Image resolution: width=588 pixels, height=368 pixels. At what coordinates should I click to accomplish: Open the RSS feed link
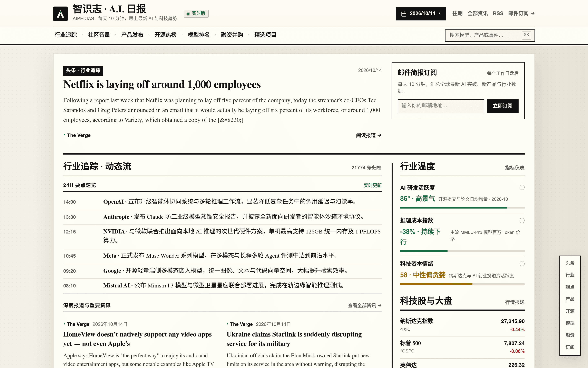click(x=498, y=13)
